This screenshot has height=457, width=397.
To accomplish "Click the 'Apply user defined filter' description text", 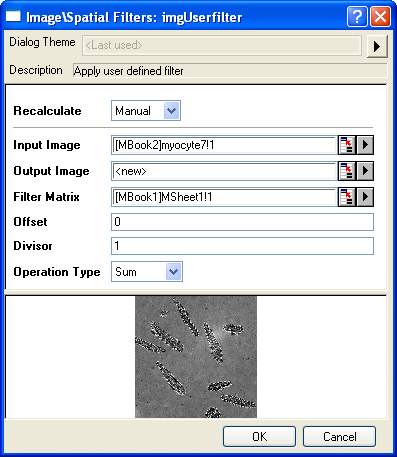I will [x=129, y=71].
